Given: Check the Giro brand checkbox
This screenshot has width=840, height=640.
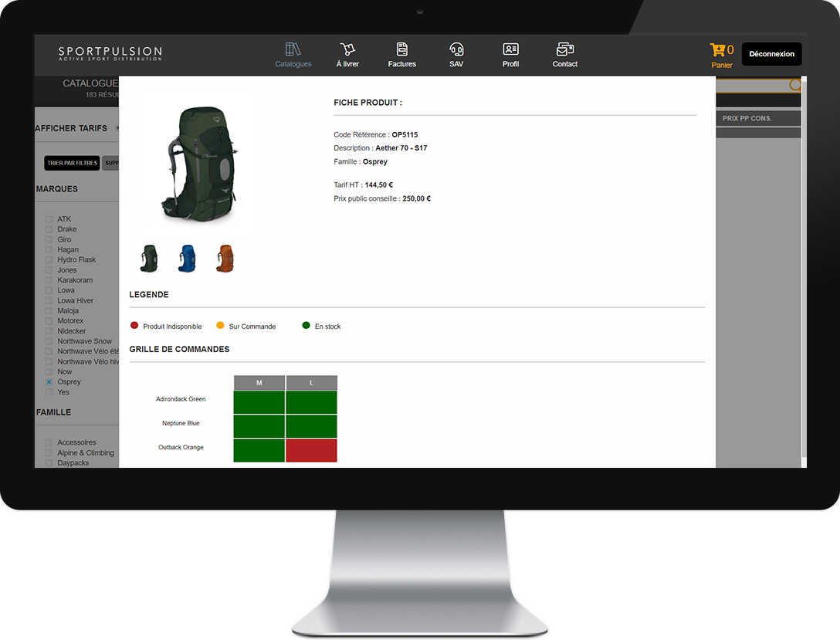Looking at the screenshot, I should [x=49, y=239].
